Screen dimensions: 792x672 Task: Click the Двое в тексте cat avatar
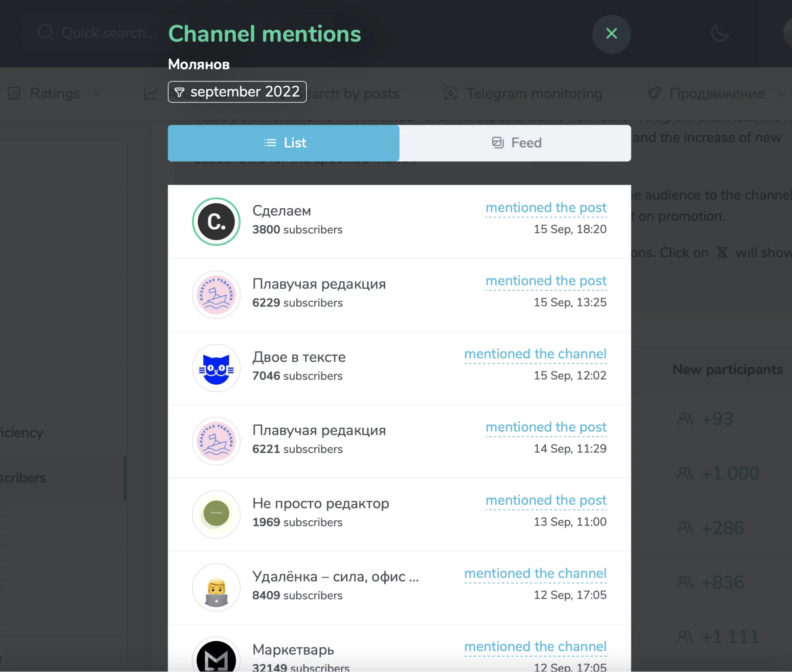pos(216,368)
